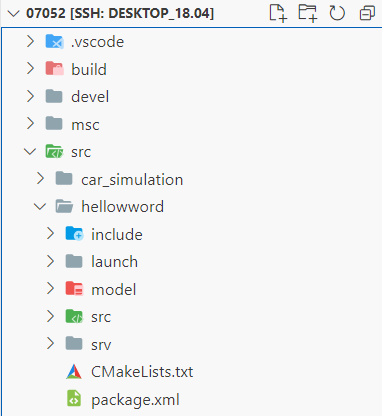Collapse the top-level src folder chevron
The image size is (382, 416).
[30, 152]
